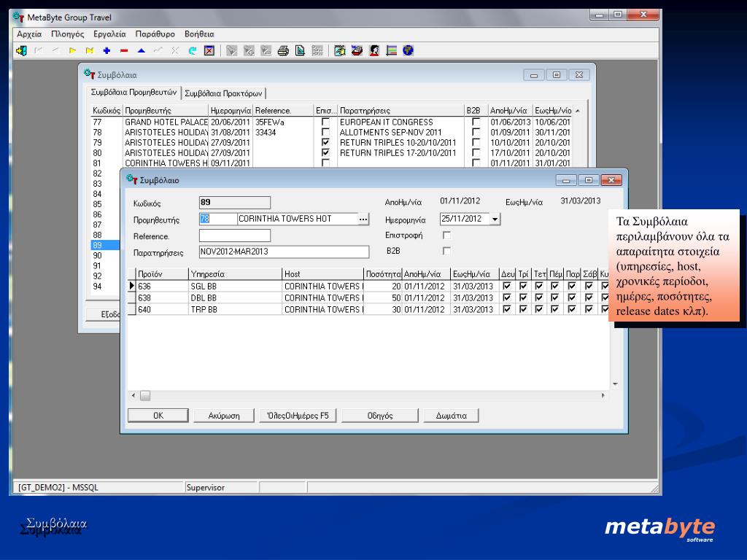Go to next record with yellow arrow
The width and height of the screenshot is (747, 560).
pyautogui.click(x=72, y=50)
